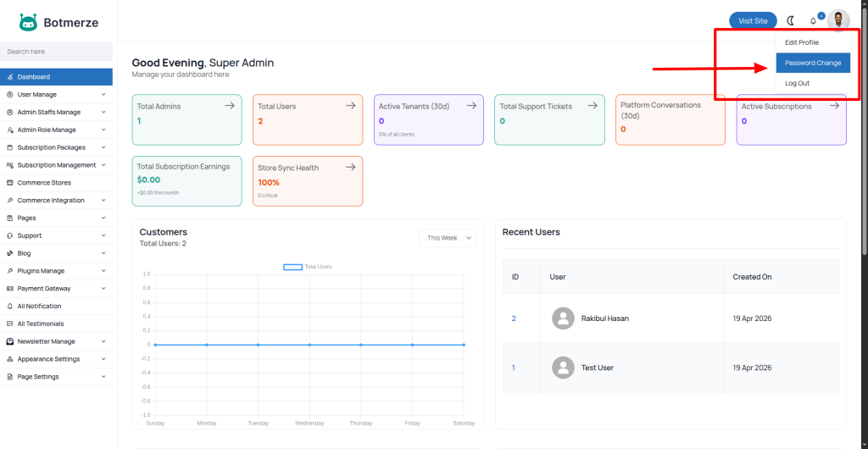Select Edit Profile menu entry

(x=801, y=42)
